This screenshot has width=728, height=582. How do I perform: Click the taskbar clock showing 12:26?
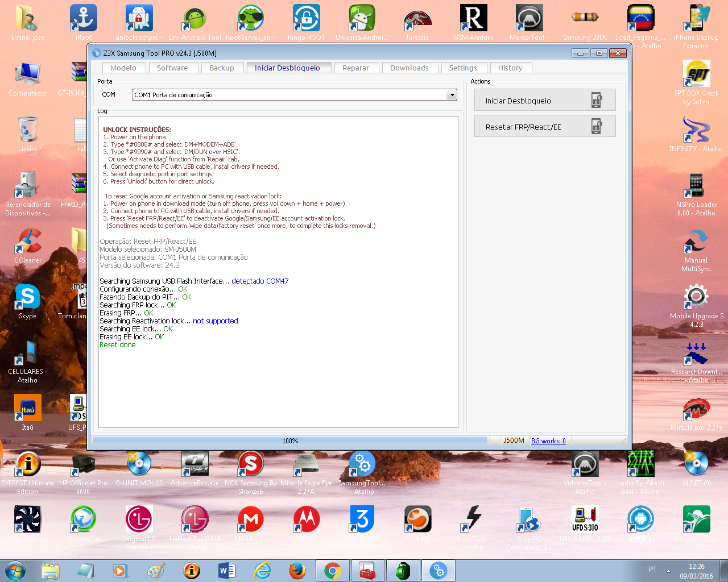point(696,571)
